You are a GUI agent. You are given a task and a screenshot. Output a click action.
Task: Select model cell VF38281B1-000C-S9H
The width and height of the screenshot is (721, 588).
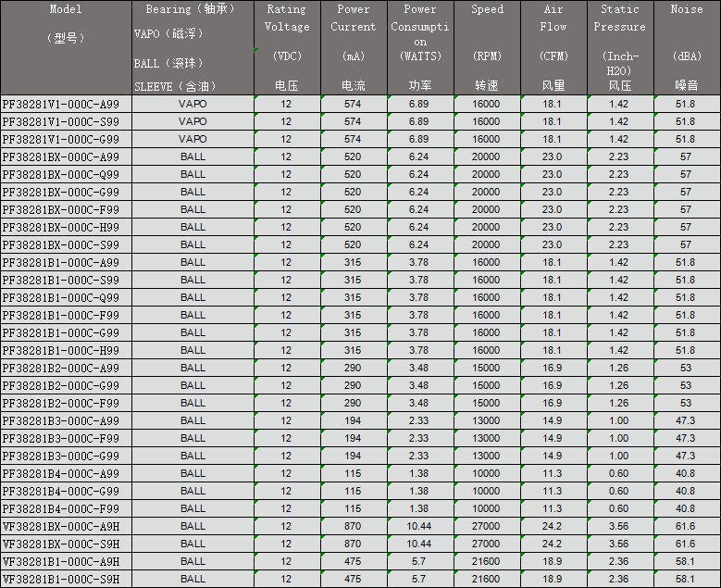point(65,579)
